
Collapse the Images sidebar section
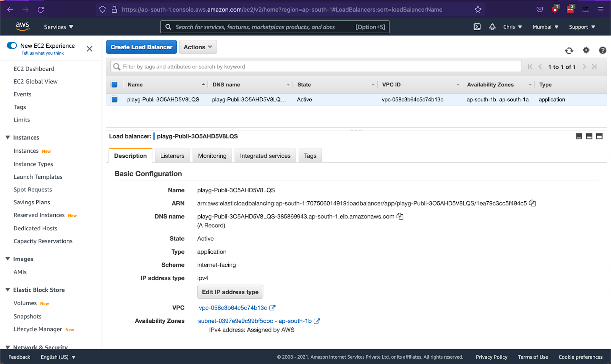(8, 259)
